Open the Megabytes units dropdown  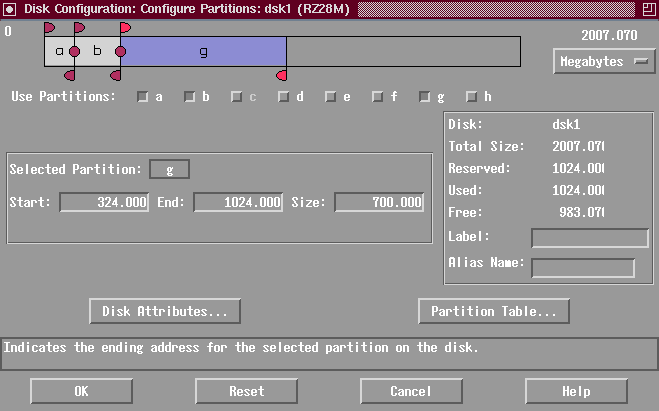[603, 62]
